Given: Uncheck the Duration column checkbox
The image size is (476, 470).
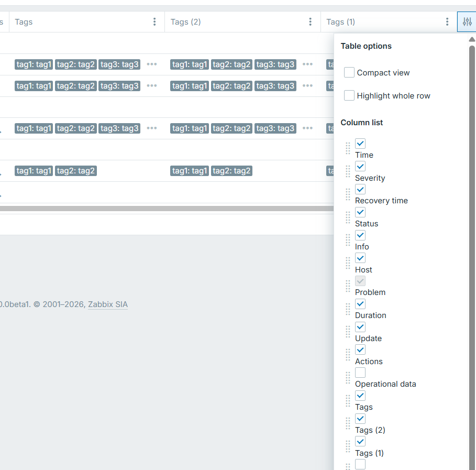Looking at the screenshot, I should 360,304.
